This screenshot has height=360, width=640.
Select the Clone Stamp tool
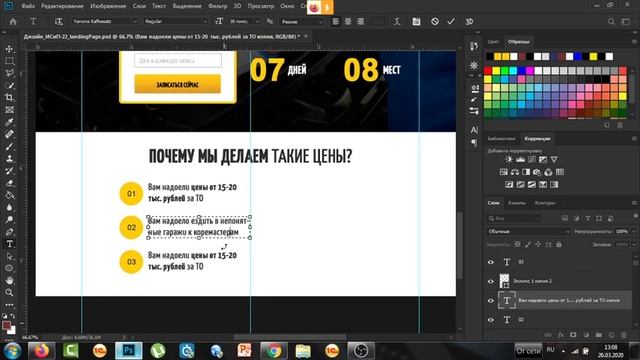[9, 159]
